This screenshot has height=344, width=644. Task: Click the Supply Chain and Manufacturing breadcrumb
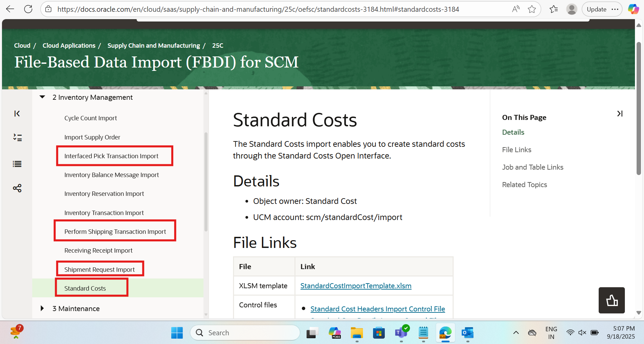[153, 45]
